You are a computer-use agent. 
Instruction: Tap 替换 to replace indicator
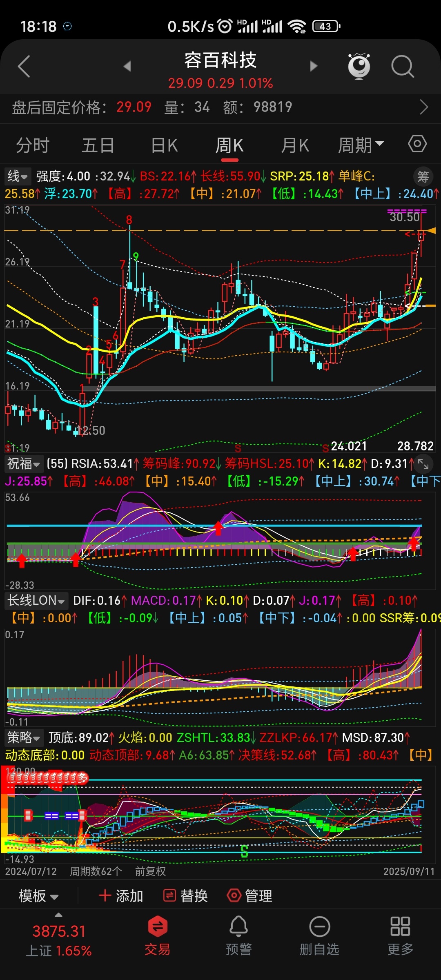[x=185, y=896]
